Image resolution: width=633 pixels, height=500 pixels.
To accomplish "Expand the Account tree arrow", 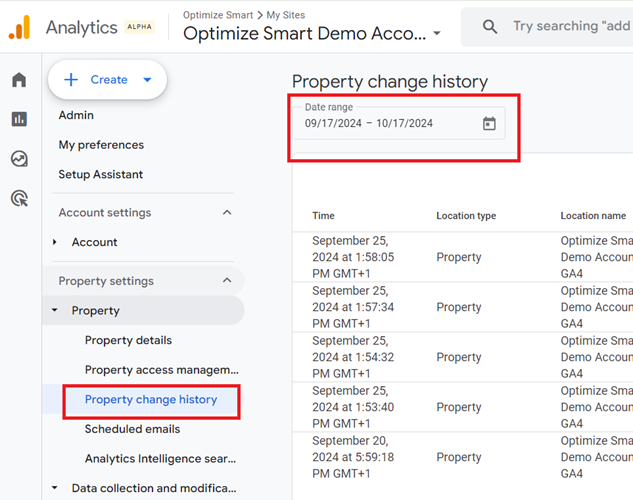I will pos(54,242).
